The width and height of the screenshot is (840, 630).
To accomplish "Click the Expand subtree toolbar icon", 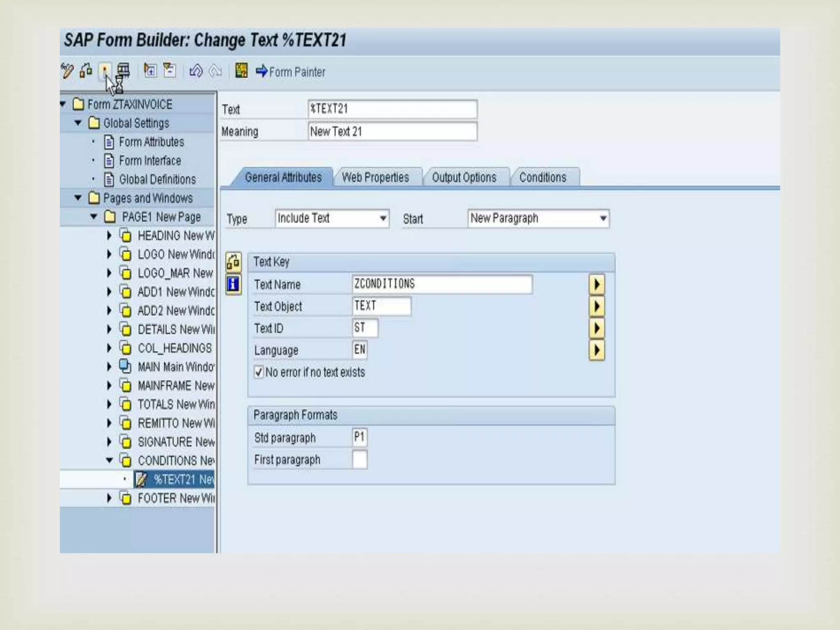I will (x=150, y=71).
